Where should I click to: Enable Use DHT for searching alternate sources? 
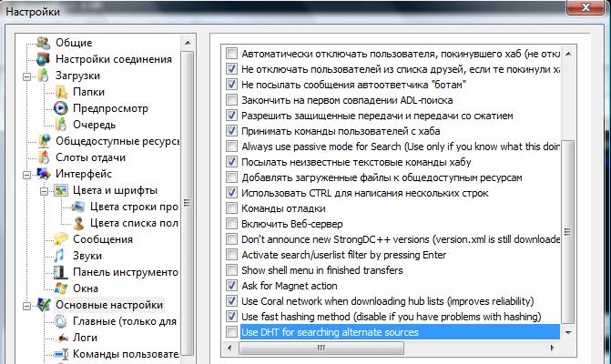(x=231, y=333)
